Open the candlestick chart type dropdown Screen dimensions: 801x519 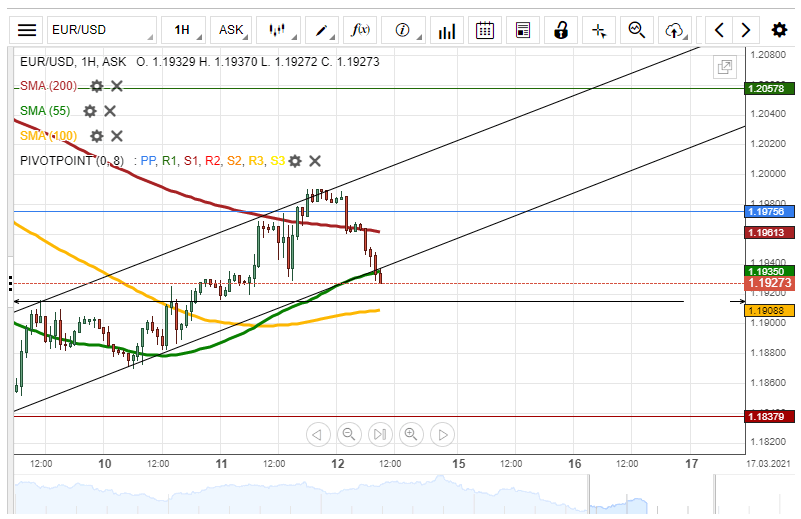coord(278,30)
